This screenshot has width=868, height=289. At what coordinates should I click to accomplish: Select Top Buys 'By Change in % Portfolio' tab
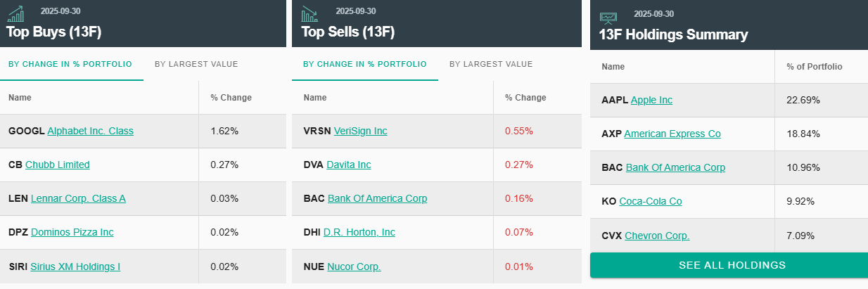pos(70,64)
